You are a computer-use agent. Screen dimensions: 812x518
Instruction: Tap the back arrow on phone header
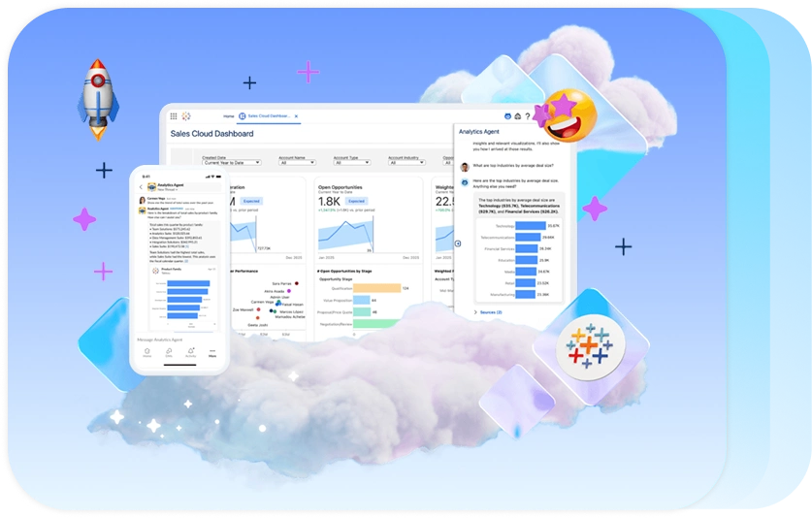(141, 187)
